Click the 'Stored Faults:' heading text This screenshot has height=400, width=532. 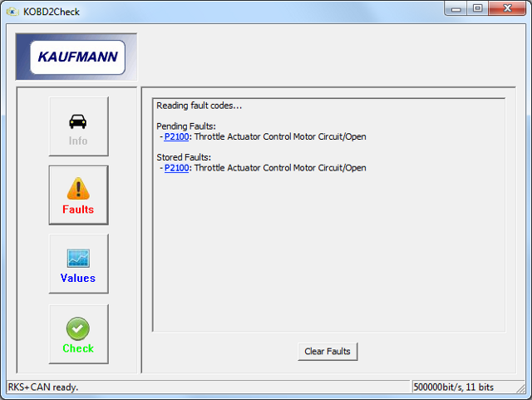183,156
